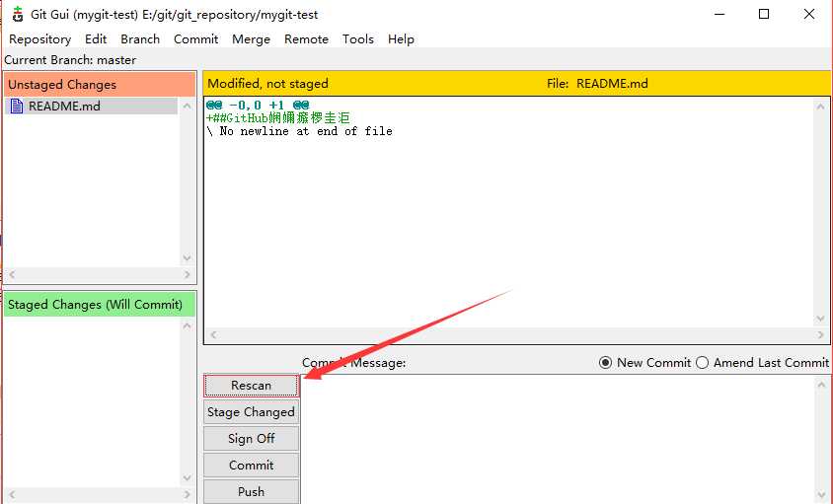
Task: Open the Repository menu
Action: coord(39,39)
